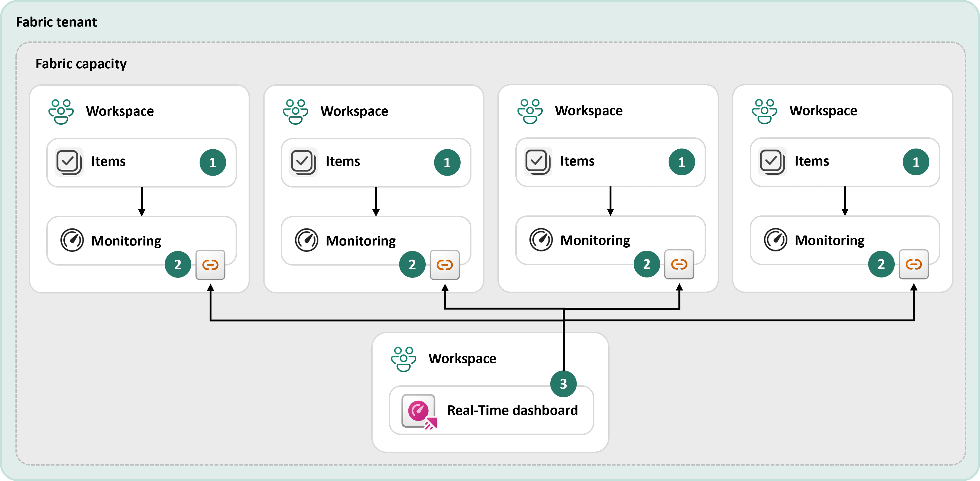
Task: Click the 'Items' label in the fourth workspace
Action: point(812,161)
